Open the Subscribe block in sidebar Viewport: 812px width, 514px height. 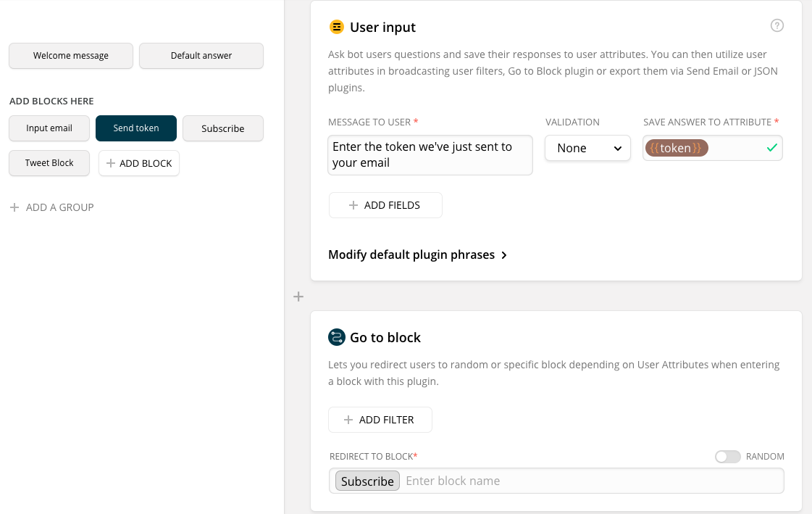(223, 128)
